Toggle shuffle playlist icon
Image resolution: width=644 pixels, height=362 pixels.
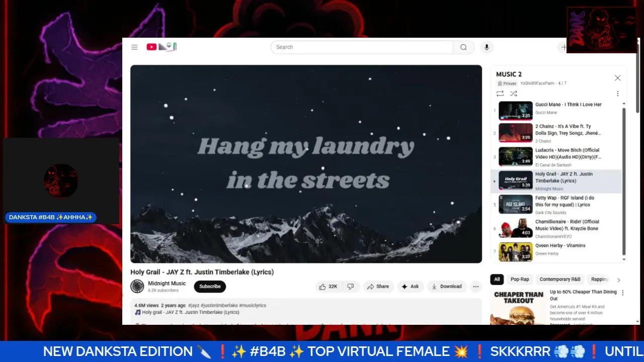coord(513,94)
